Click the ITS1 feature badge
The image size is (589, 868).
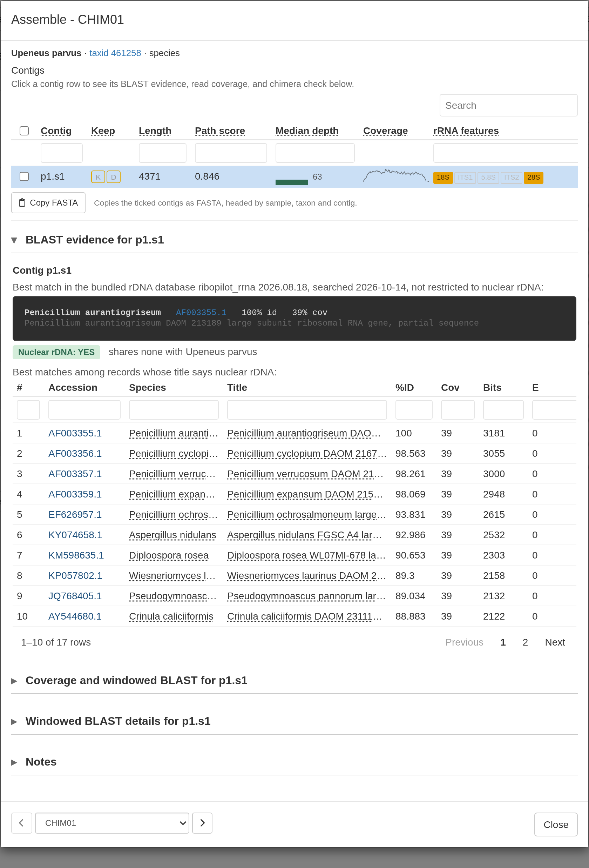(465, 178)
